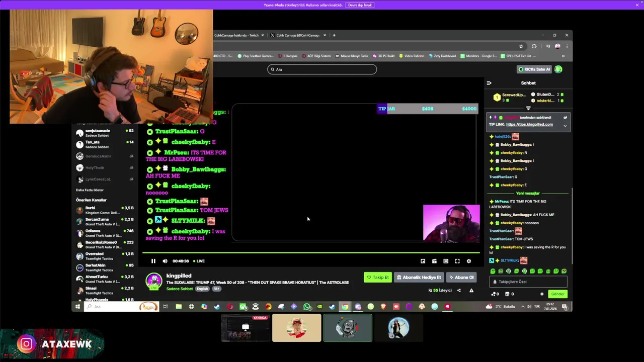Open the video player settings gear

pos(469,261)
